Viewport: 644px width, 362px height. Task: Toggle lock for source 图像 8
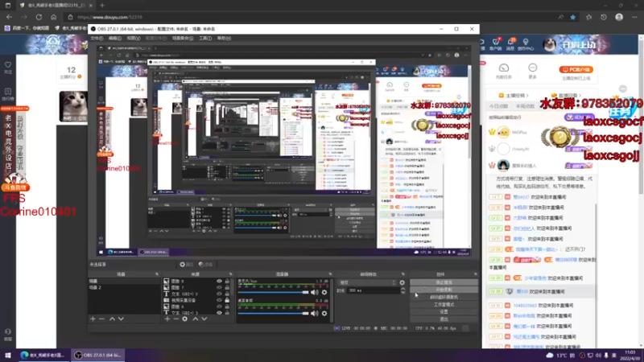click(227, 281)
